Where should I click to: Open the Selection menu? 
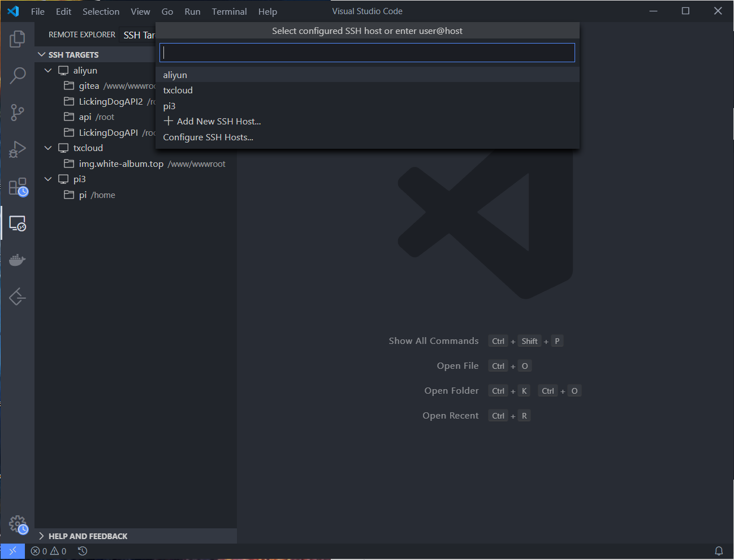(x=101, y=11)
